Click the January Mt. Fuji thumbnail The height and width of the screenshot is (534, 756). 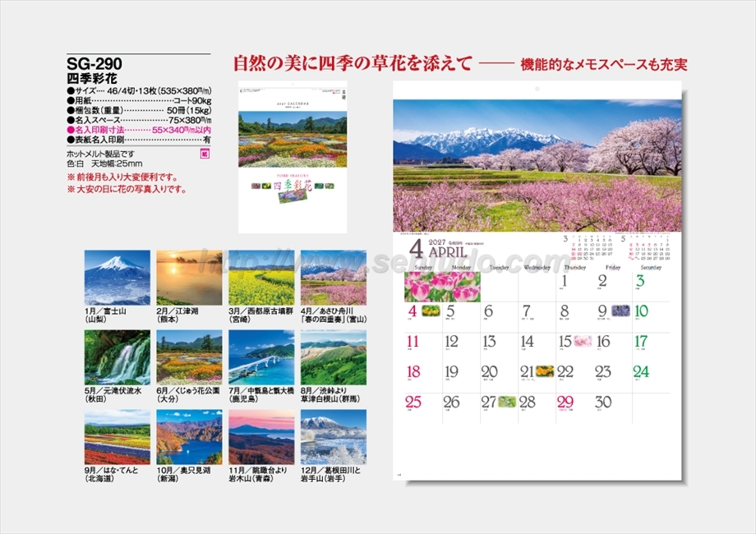[118, 278]
